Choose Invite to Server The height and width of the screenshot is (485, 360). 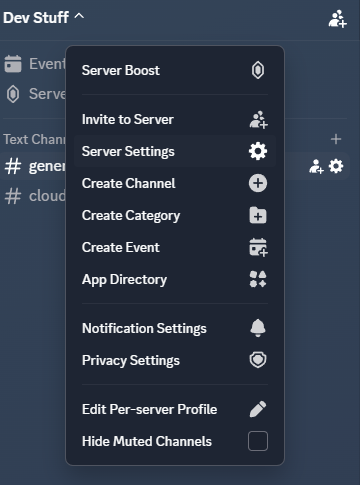point(175,119)
